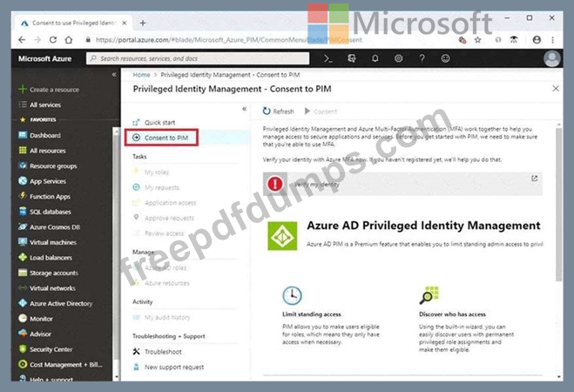The height and width of the screenshot is (392, 574).
Task: Open a new browser tab with the plus button
Action: click(142, 23)
